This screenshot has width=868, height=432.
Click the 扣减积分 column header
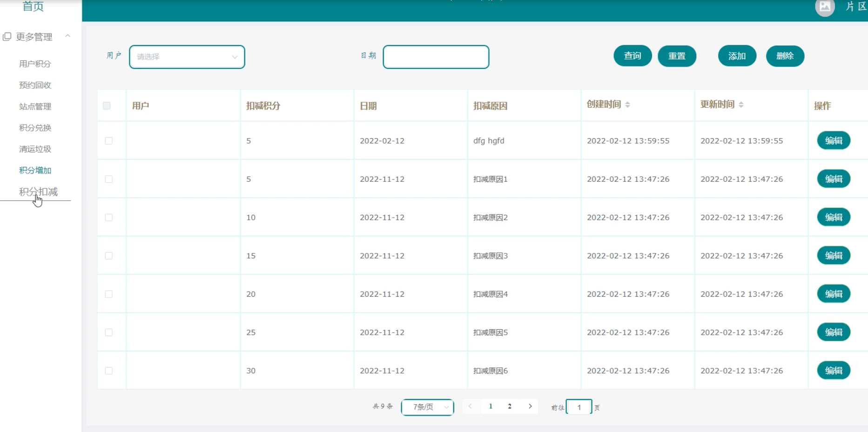[x=263, y=106]
